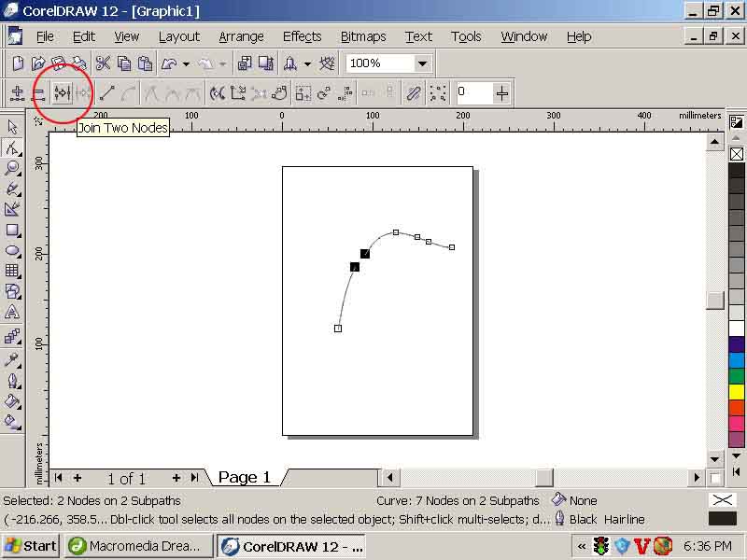Select the Freehand tool

[12, 189]
